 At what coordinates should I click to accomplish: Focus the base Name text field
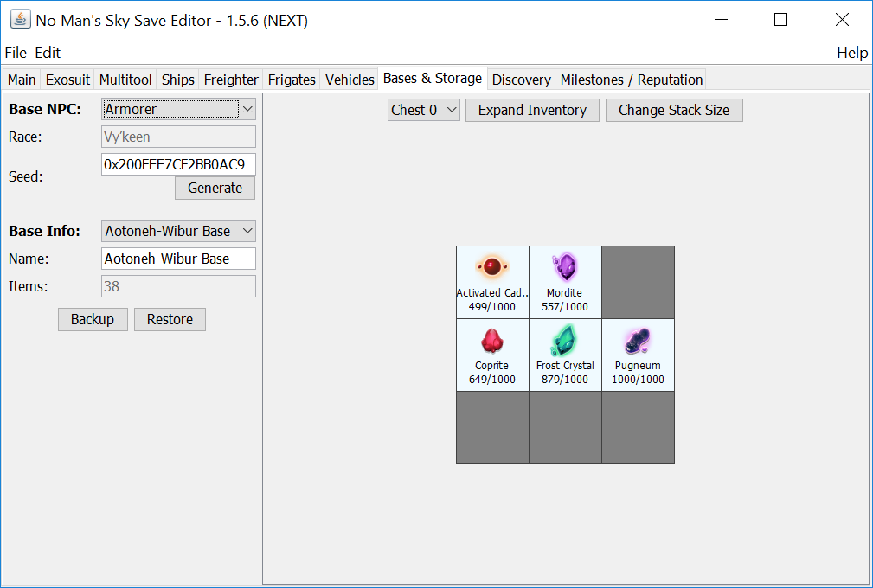tap(179, 259)
